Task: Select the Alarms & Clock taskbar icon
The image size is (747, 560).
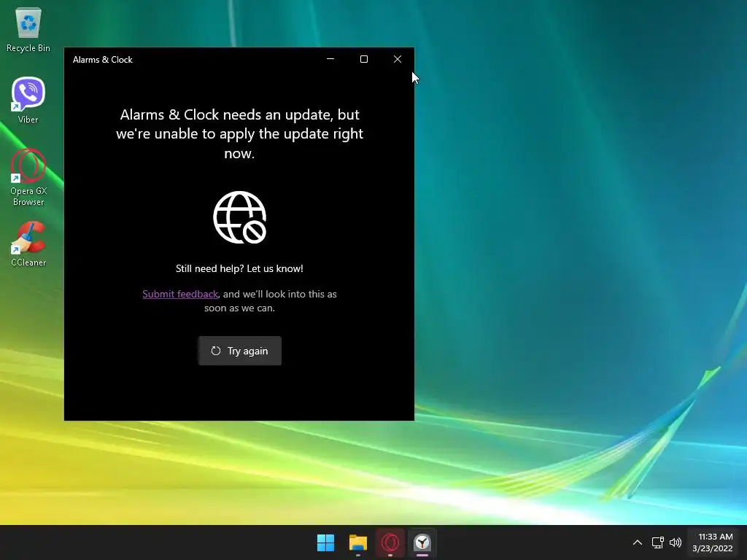Action: click(422, 542)
